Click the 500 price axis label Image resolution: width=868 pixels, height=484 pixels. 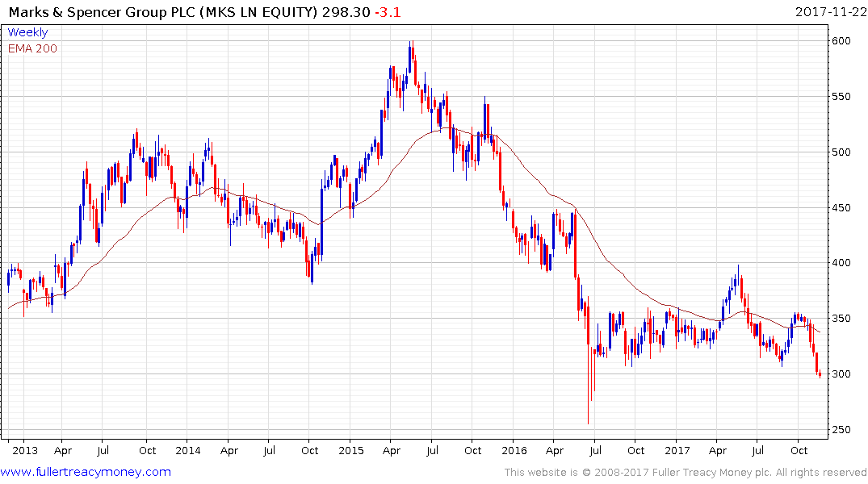841,152
